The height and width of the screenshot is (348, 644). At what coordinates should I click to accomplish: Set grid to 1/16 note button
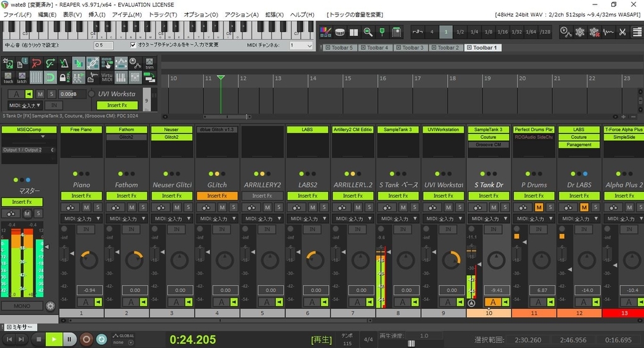(502, 32)
